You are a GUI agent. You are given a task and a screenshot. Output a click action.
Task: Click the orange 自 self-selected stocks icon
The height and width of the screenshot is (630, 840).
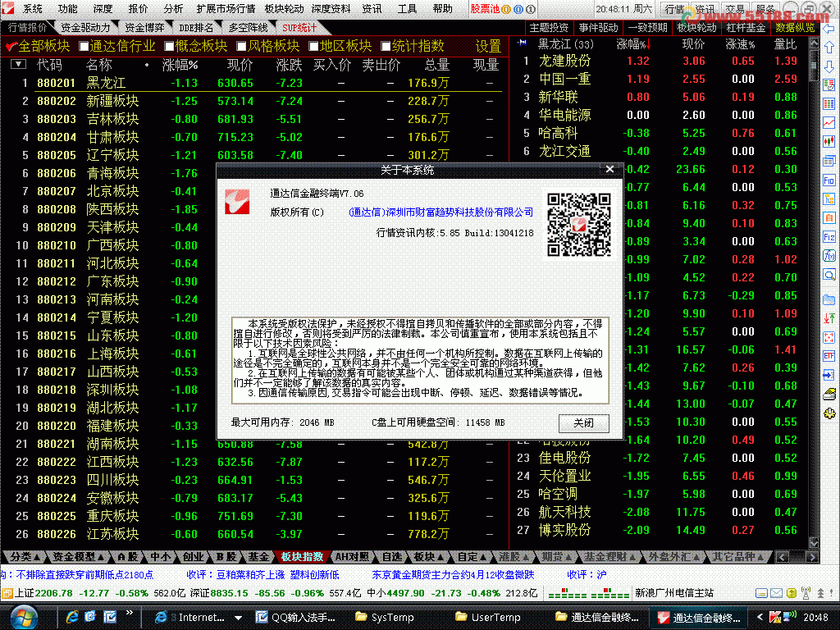click(829, 217)
